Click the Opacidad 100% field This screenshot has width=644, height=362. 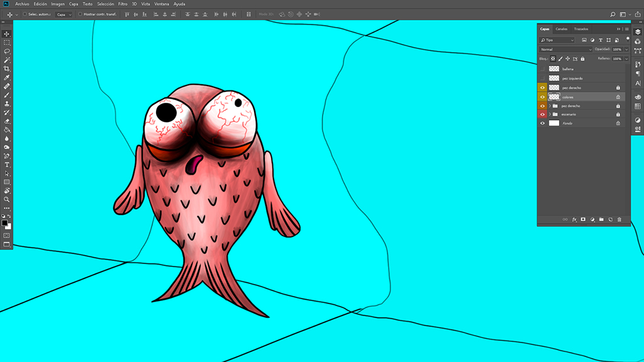(x=618, y=49)
